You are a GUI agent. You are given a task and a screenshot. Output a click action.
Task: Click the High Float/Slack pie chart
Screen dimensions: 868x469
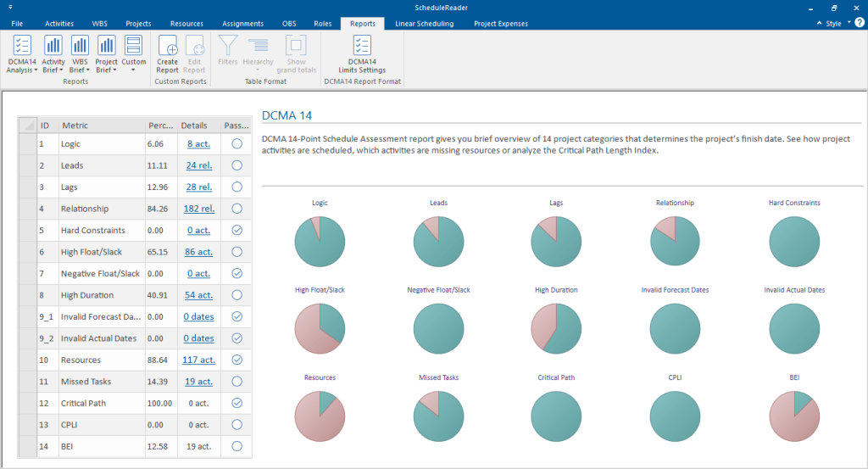click(x=320, y=327)
